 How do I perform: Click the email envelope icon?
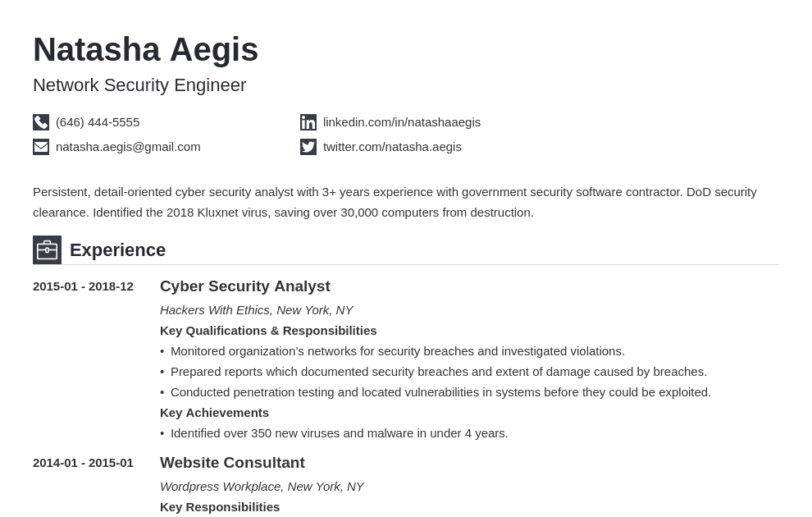[41, 147]
